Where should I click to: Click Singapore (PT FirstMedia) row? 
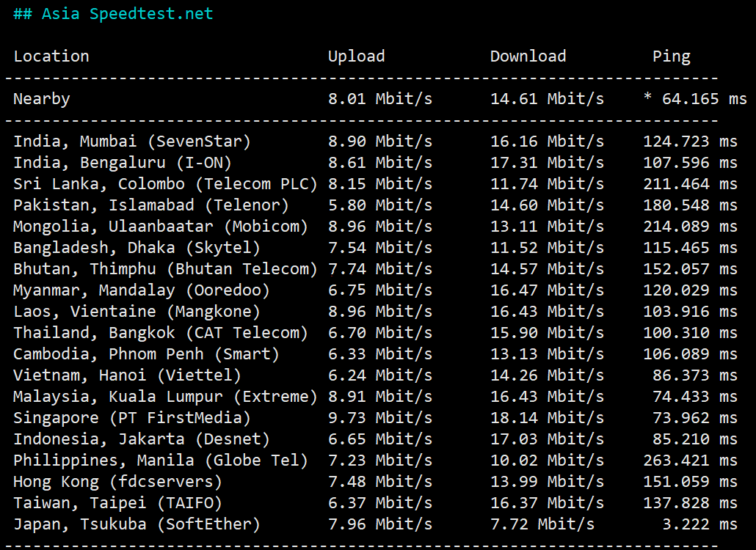click(x=132, y=418)
